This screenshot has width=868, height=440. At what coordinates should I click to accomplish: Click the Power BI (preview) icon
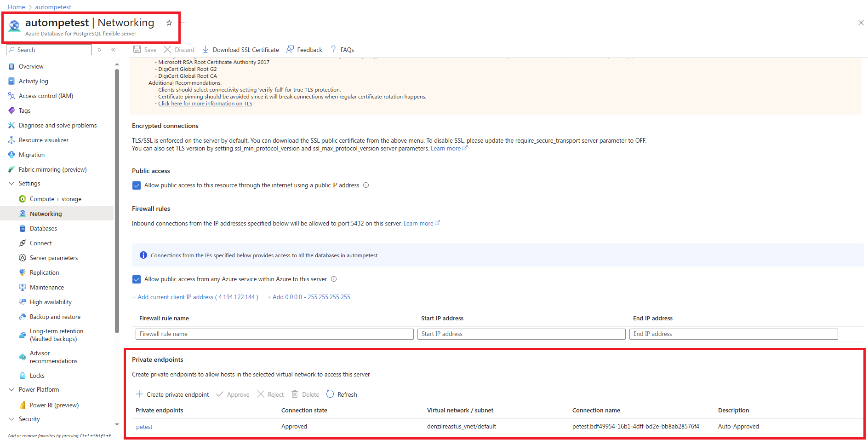(23, 405)
